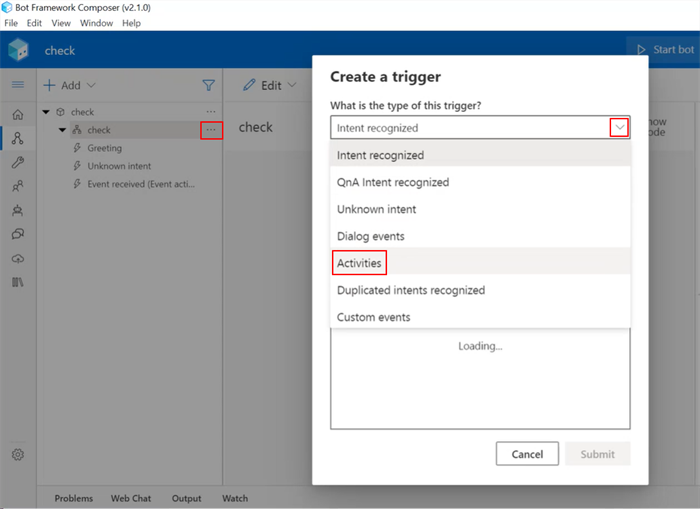The height and width of the screenshot is (509, 700).
Task: Open the Configure wrench sidebar icon
Action: [x=18, y=163]
